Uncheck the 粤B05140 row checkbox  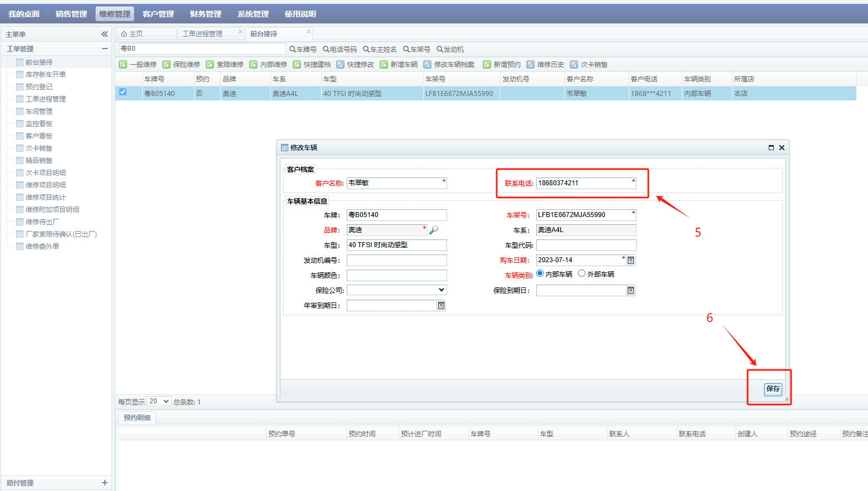pos(123,92)
